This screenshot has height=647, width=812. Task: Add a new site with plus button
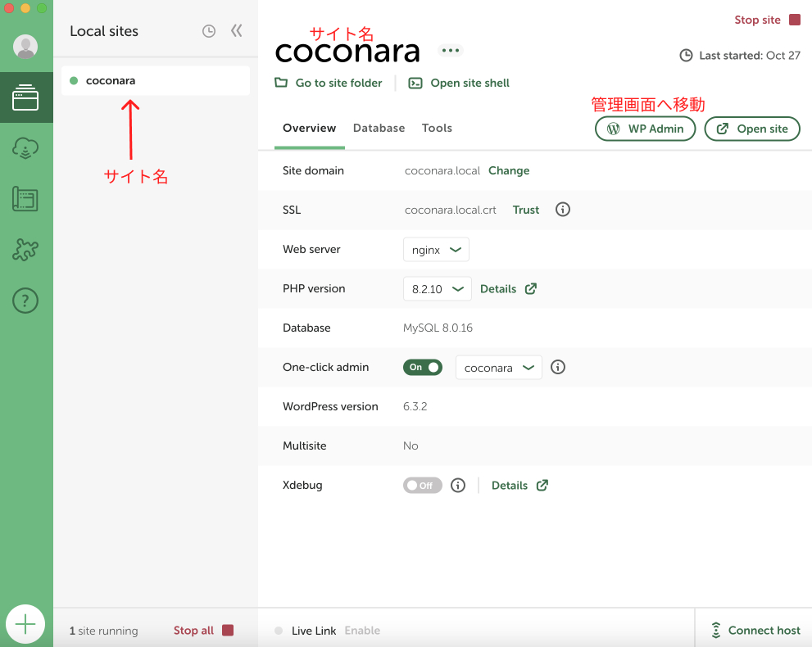pyautogui.click(x=25, y=624)
